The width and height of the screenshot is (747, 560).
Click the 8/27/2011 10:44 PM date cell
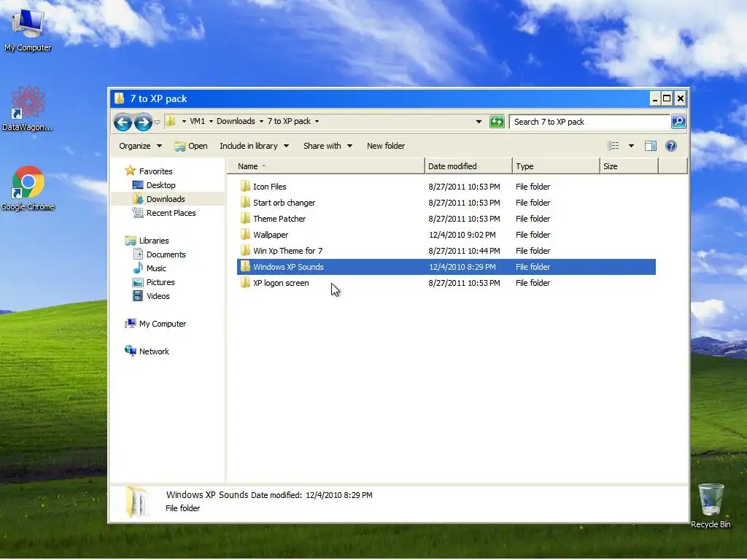(x=464, y=251)
